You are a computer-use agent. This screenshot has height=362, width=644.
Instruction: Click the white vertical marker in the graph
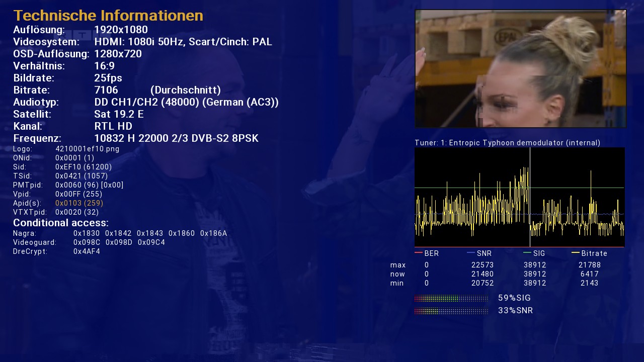[x=530, y=197]
